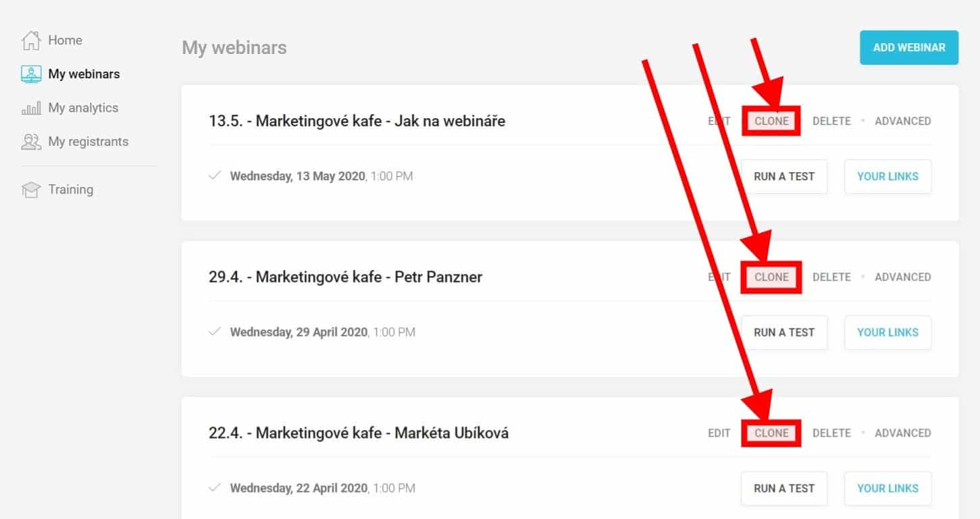Clone the Jak na webináře webinar

pos(771,121)
